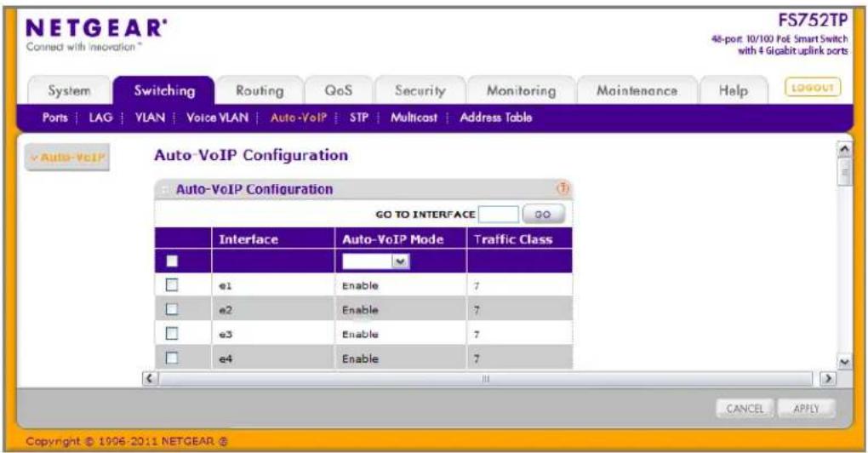Screen dimensions: 868x453
Task: Open the help icon in Auto-VoIP Configuration header
Action: point(562,189)
